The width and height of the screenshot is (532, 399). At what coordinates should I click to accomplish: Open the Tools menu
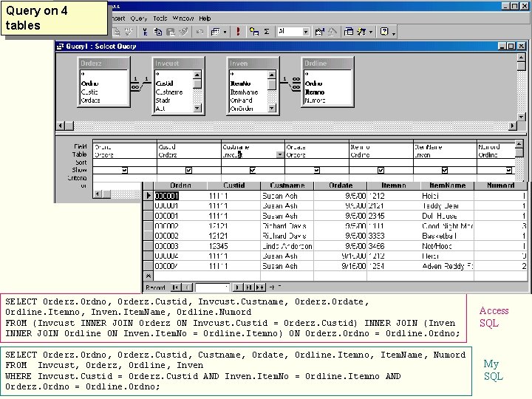[160, 18]
